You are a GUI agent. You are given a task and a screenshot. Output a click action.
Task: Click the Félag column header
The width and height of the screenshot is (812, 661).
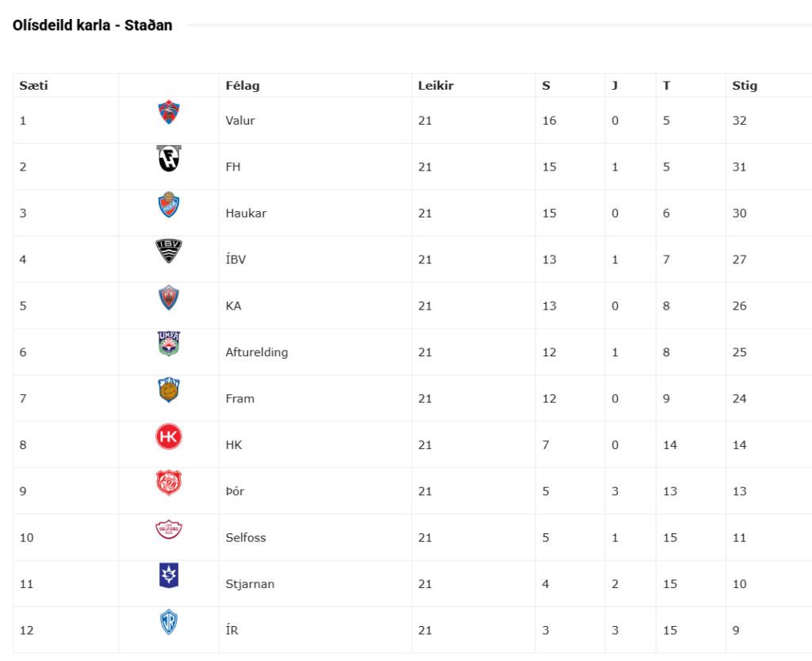(x=242, y=86)
